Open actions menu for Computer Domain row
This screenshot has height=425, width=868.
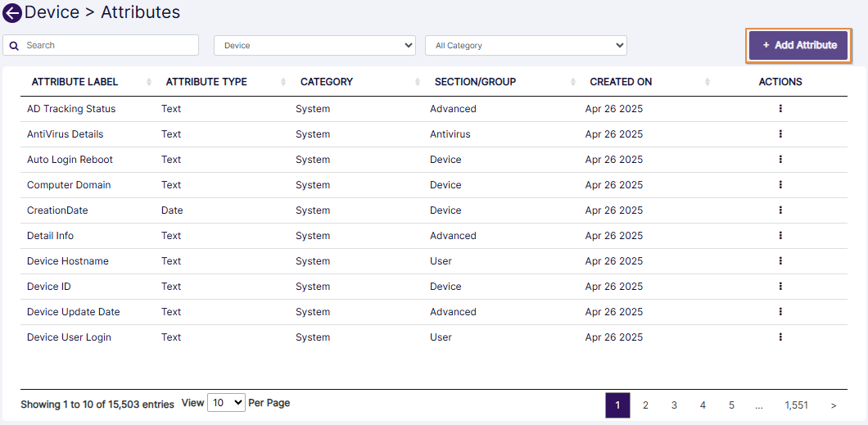[x=780, y=185]
